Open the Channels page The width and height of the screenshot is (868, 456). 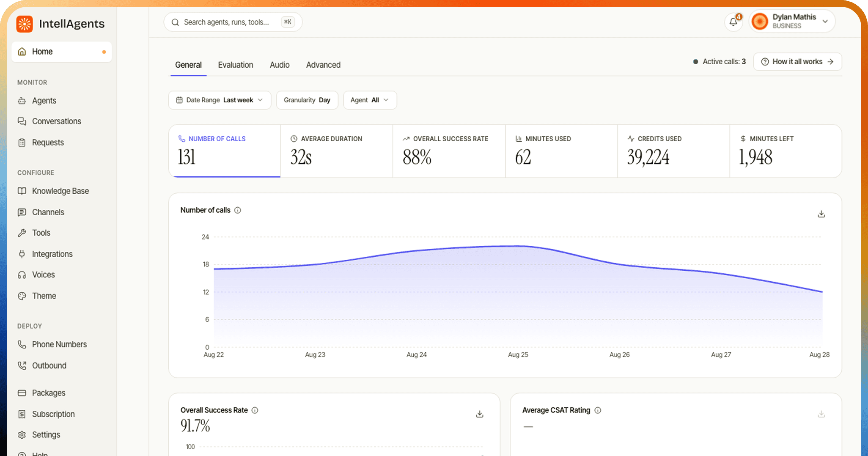(x=41, y=212)
